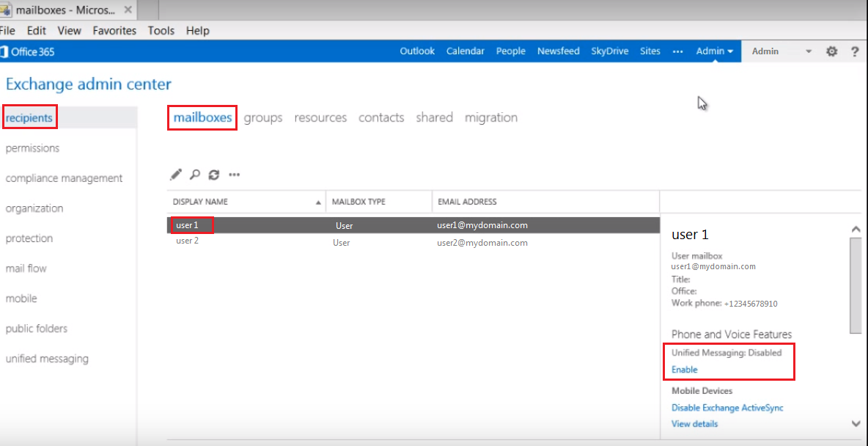Switch to the migration tab
Viewport: 868px width, 446px height.
tap(491, 117)
